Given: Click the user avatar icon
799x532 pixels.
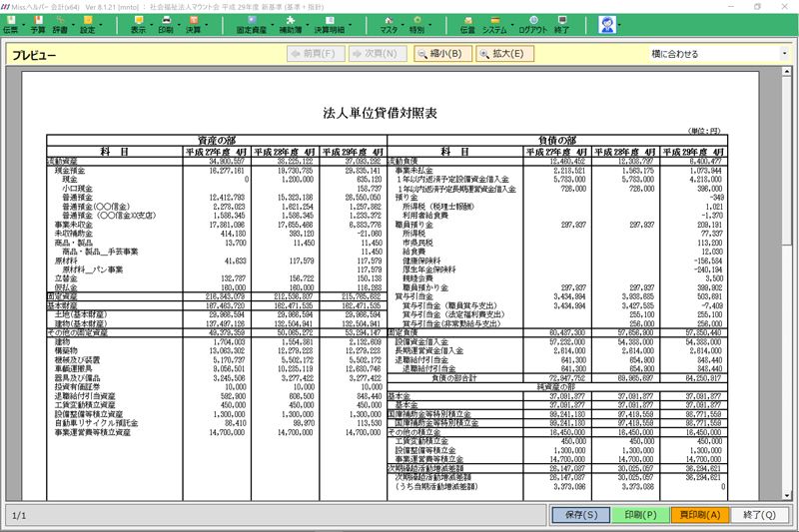Looking at the screenshot, I should pos(607,24).
